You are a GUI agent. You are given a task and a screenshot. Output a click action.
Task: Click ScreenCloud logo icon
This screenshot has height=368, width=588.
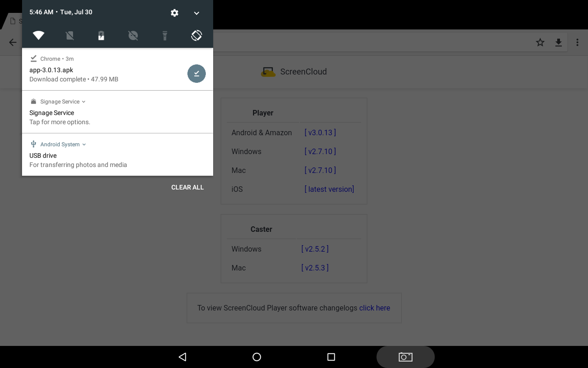point(268,72)
